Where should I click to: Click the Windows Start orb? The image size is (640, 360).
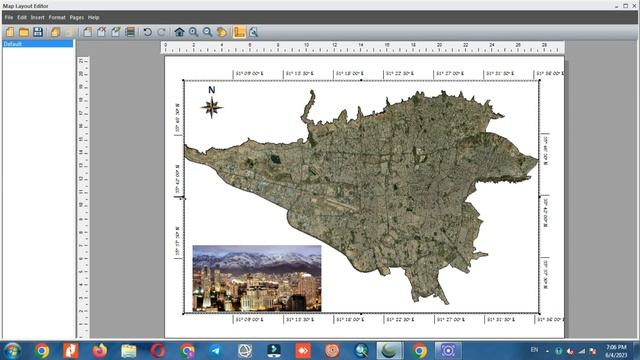pos(13,351)
